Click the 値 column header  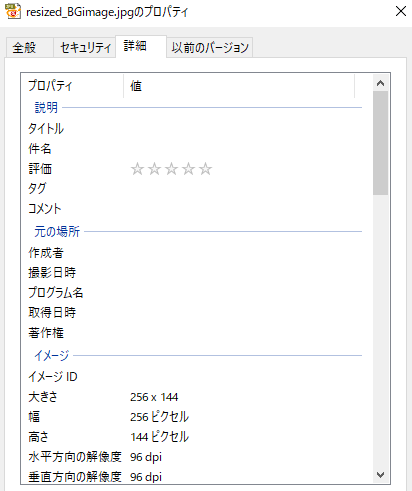pos(239,86)
